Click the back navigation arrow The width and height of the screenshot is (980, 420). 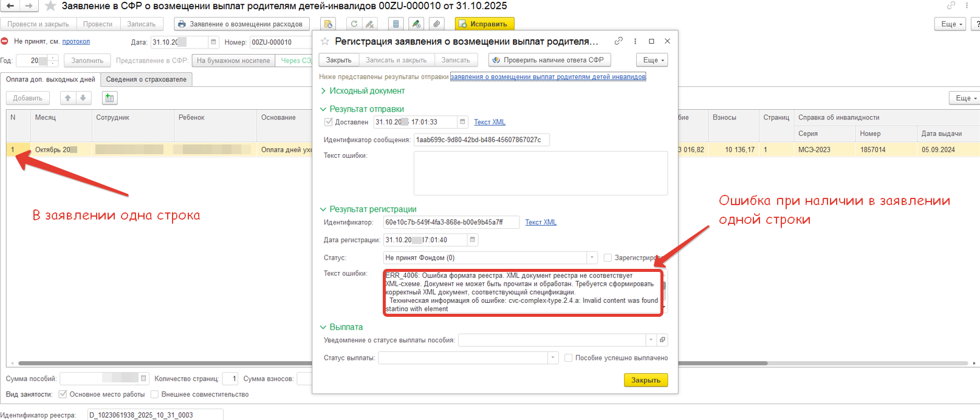click(x=10, y=6)
